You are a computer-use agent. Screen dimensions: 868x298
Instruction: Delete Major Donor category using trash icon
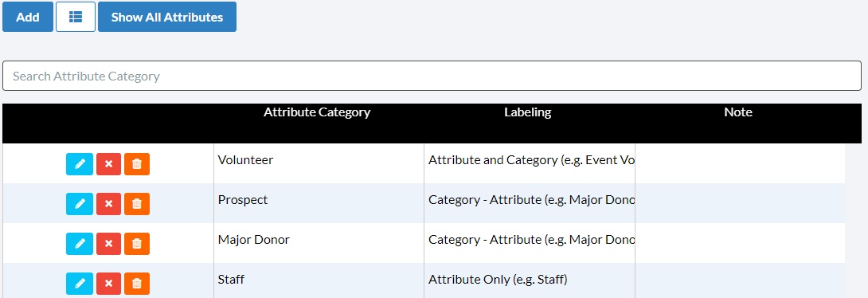click(x=137, y=244)
